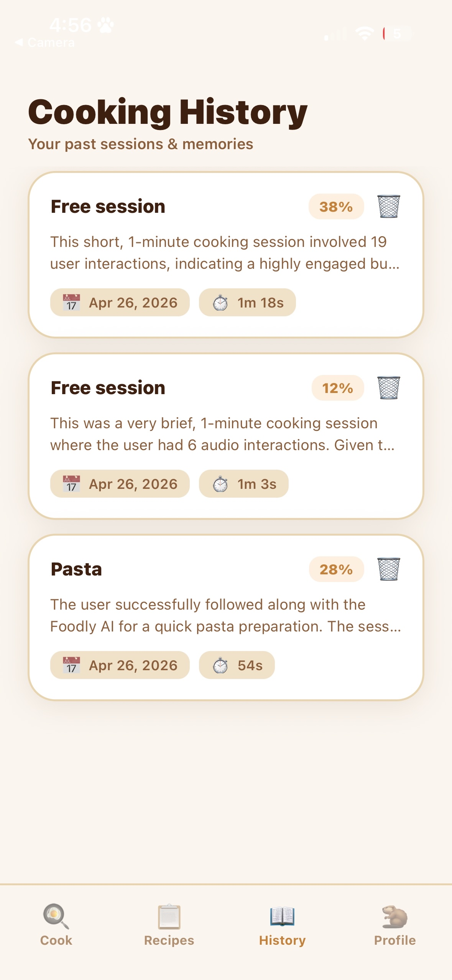This screenshot has height=980, width=452.
Task: Tap the 1m 3s duration chip
Action: coord(243,484)
